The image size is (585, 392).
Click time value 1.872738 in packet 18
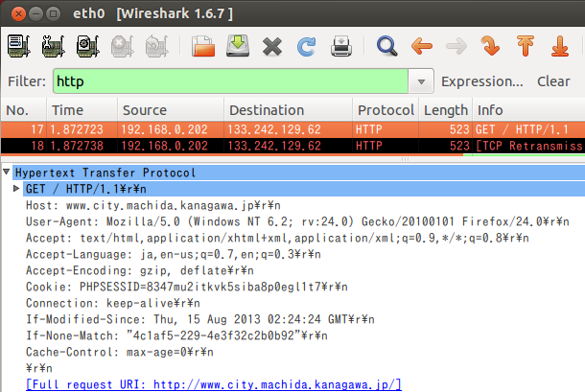coord(77,146)
